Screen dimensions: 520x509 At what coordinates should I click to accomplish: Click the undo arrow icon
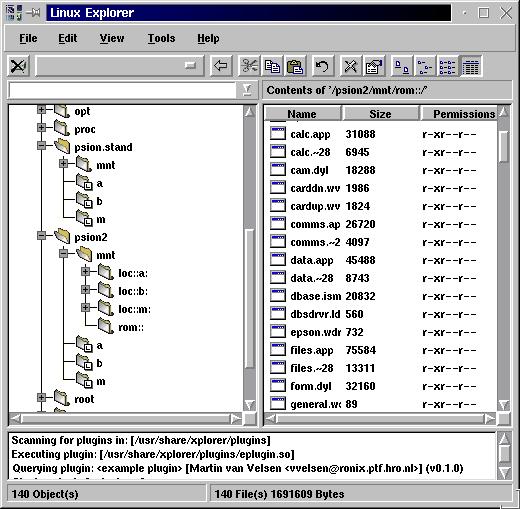point(322,66)
